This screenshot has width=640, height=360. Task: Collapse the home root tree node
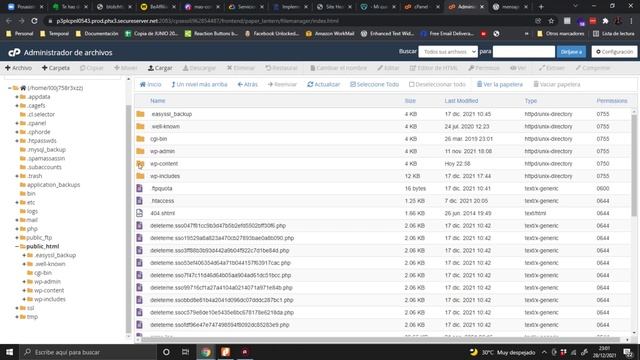[x=9, y=88]
